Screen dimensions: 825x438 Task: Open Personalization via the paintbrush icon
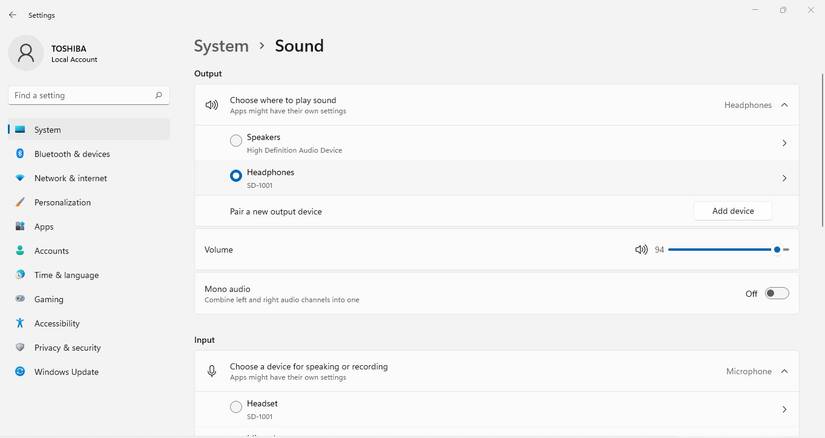20,202
